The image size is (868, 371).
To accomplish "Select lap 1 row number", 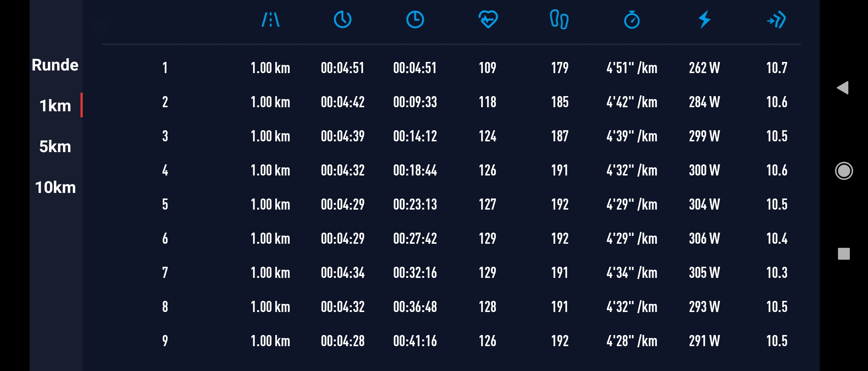I will (165, 68).
